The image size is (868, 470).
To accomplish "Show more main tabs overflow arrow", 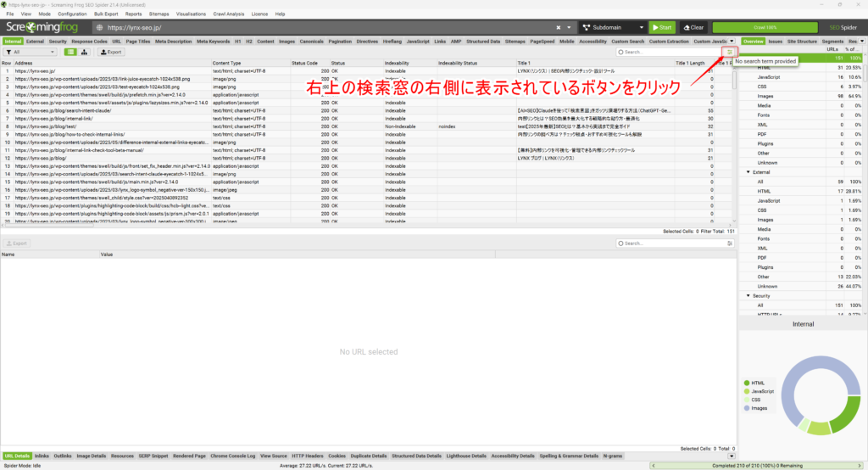I will click(732, 41).
